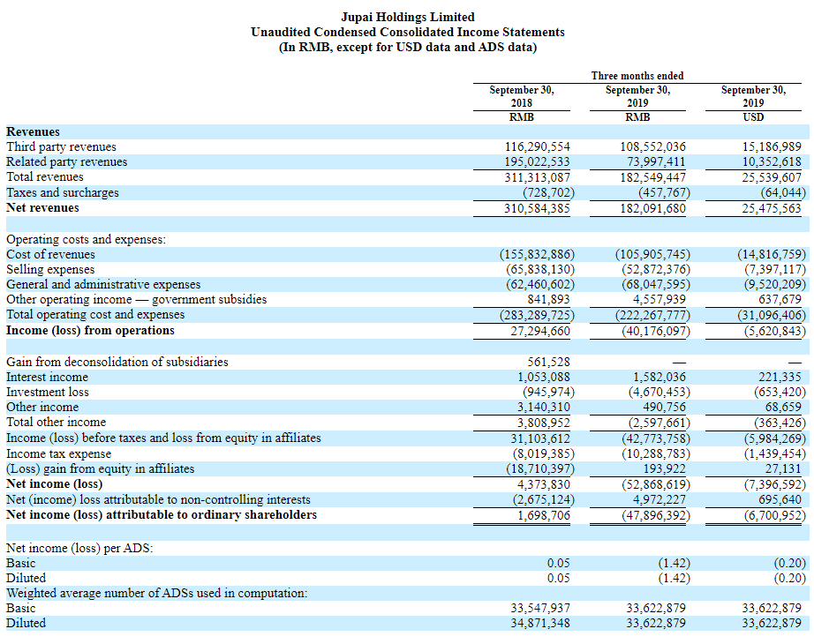Click "Operating costs and expenses:" heading
This screenshot has width=814, height=644.
pyautogui.click(x=87, y=239)
